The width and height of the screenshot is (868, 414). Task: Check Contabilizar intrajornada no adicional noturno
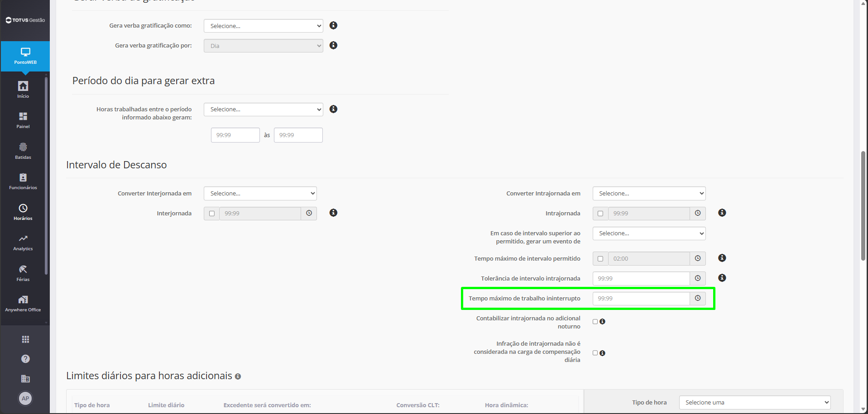coord(595,322)
